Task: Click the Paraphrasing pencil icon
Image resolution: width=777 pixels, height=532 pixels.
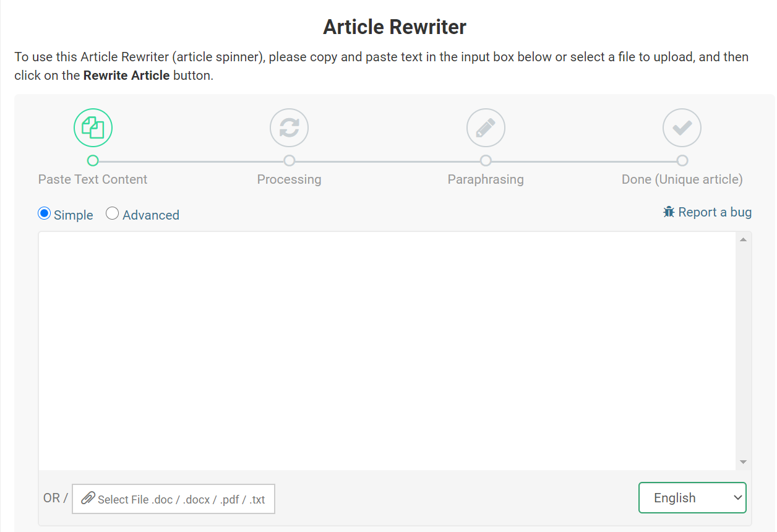Action: coord(486,128)
